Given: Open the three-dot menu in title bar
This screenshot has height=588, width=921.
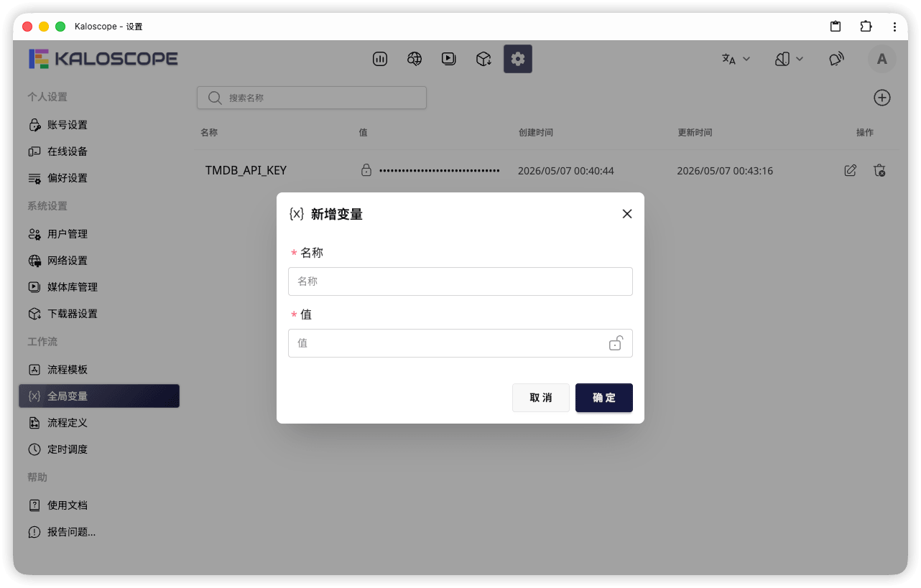Looking at the screenshot, I should (894, 27).
